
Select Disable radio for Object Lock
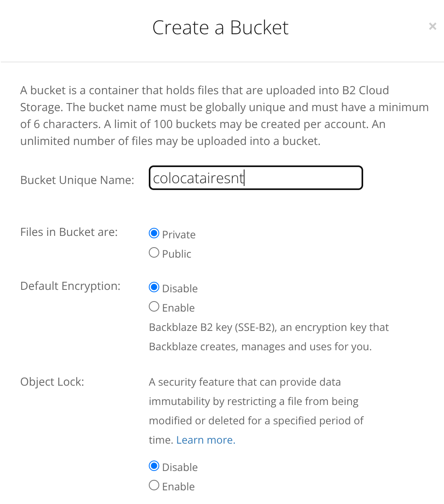pos(154,466)
